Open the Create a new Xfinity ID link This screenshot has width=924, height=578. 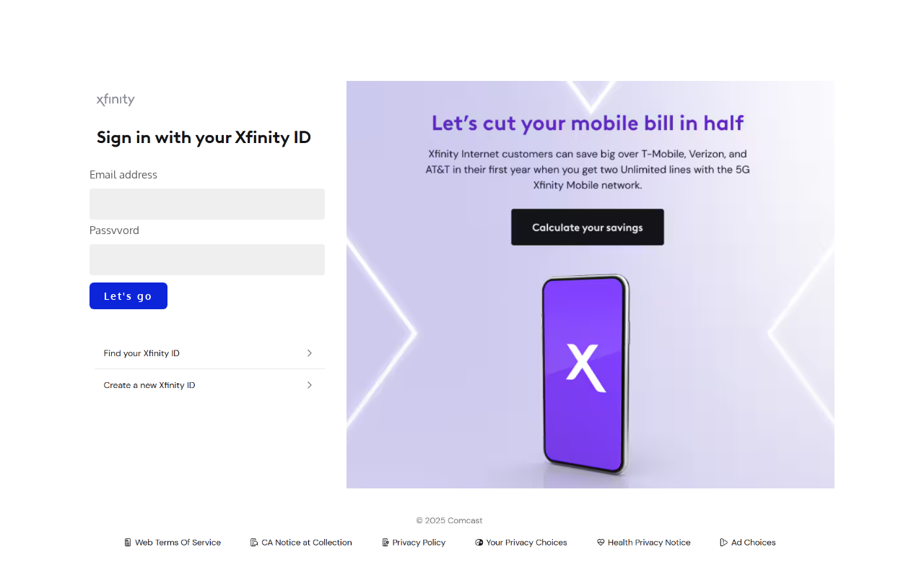tap(149, 385)
